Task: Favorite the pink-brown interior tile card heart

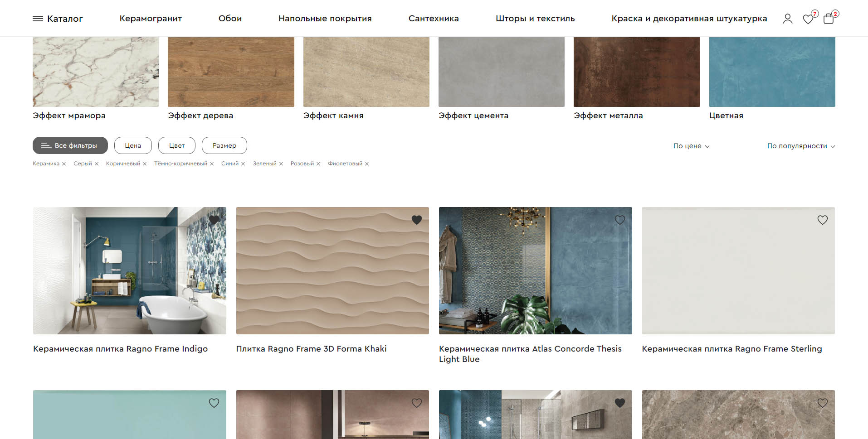Action: 417,403
